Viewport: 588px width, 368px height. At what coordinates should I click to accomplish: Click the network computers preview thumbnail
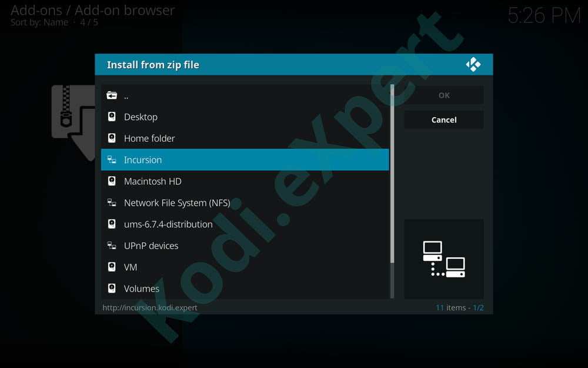pyautogui.click(x=444, y=259)
